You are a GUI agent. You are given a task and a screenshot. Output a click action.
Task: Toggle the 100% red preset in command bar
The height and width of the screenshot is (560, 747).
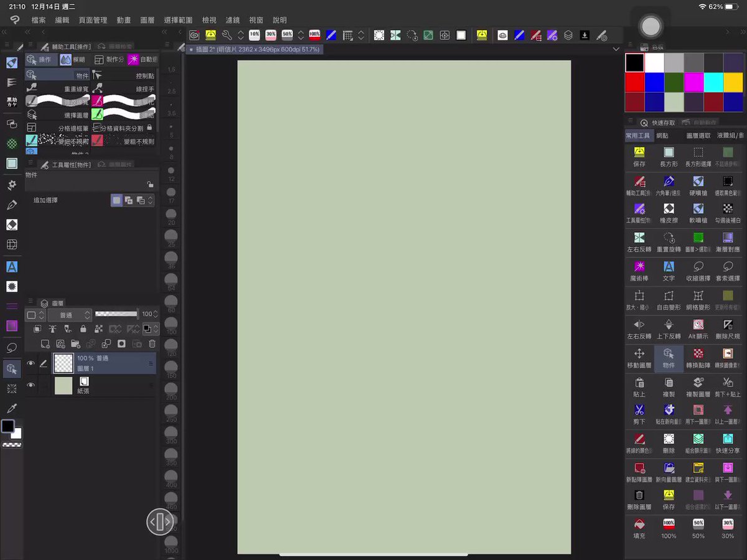coord(314,35)
